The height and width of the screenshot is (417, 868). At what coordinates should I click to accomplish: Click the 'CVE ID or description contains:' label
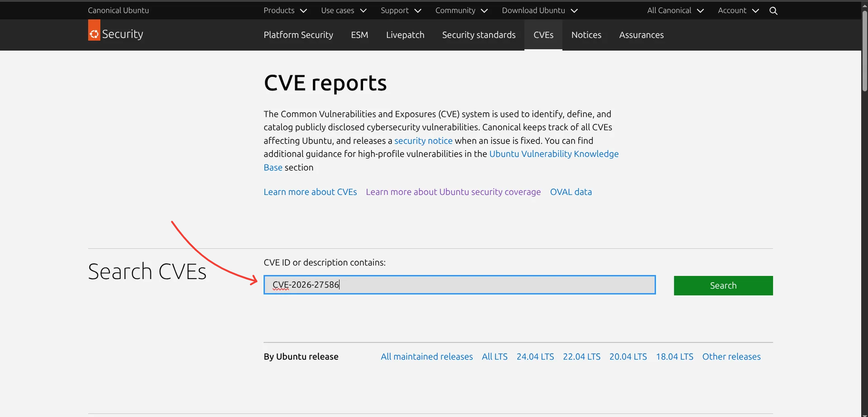325,262
